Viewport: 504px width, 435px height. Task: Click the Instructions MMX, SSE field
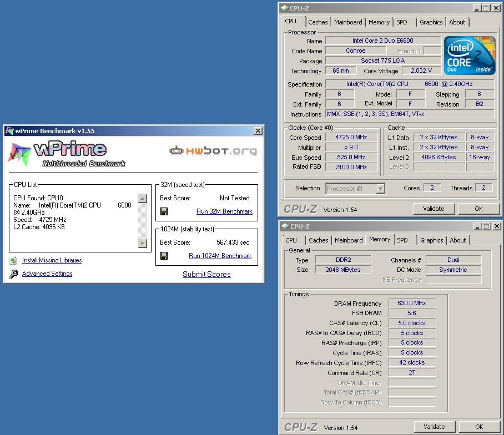click(x=410, y=114)
